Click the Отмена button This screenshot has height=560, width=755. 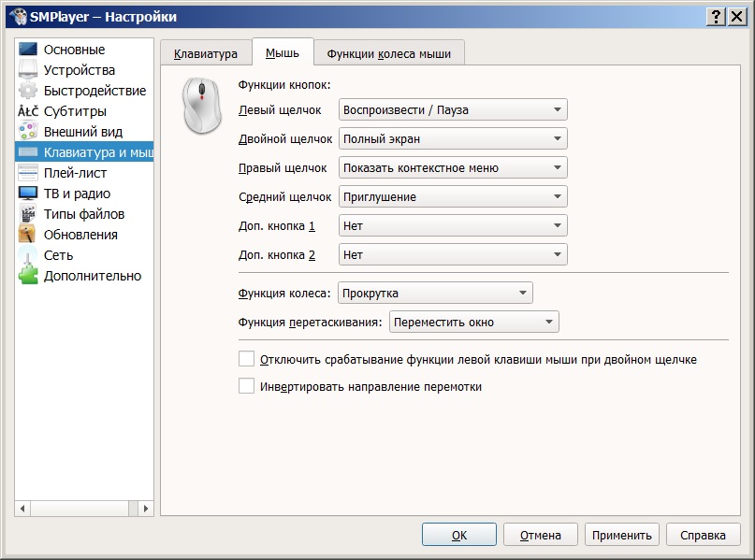coord(540,535)
